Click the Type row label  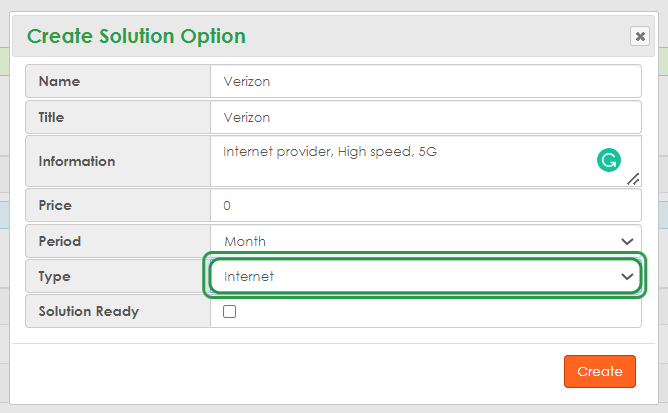pyautogui.click(x=55, y=276)
